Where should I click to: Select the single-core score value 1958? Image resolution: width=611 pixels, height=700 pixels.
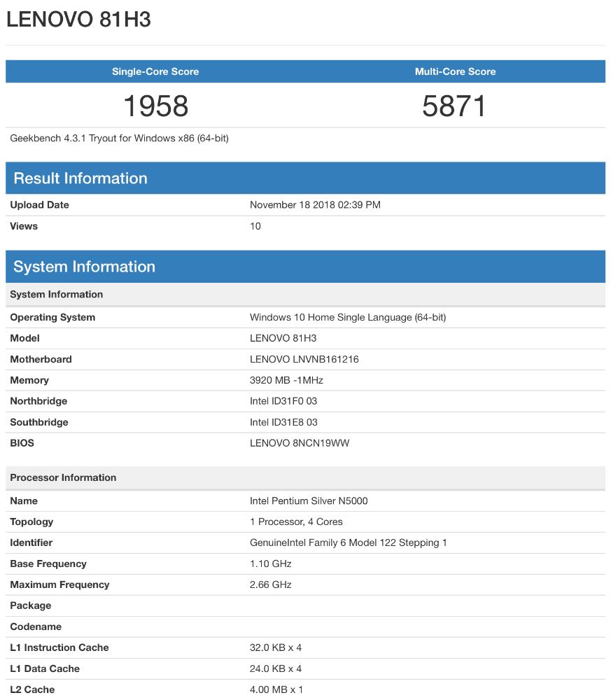click(x=155, y=106)
